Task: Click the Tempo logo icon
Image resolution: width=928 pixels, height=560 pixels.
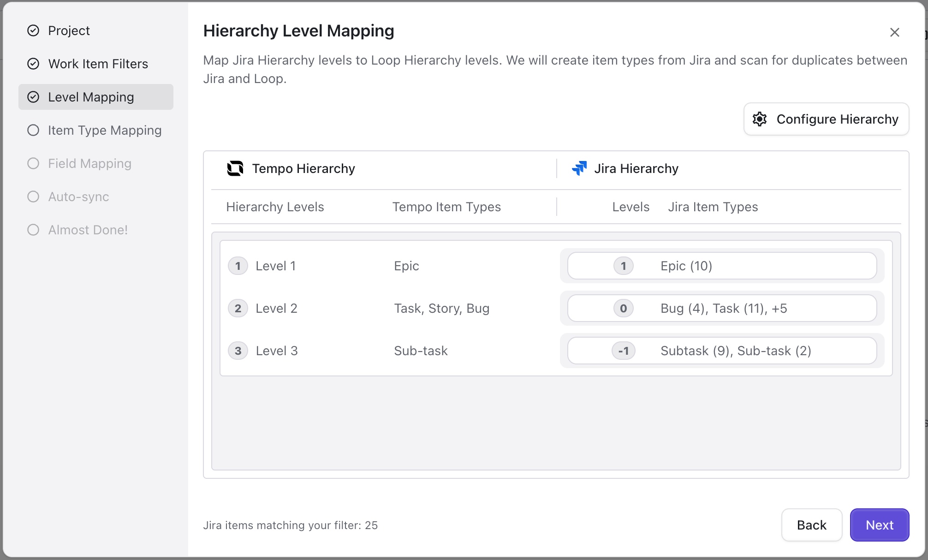Action: 235,168
